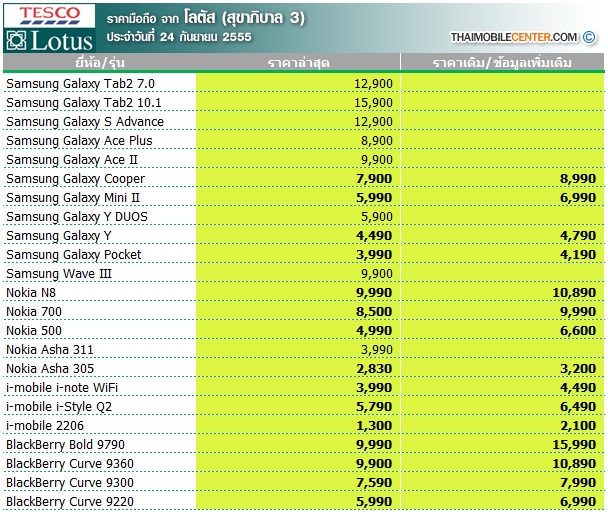Click the 1,300 price for i-mobile 2206

pyautogui.click(x=374, y=426)
